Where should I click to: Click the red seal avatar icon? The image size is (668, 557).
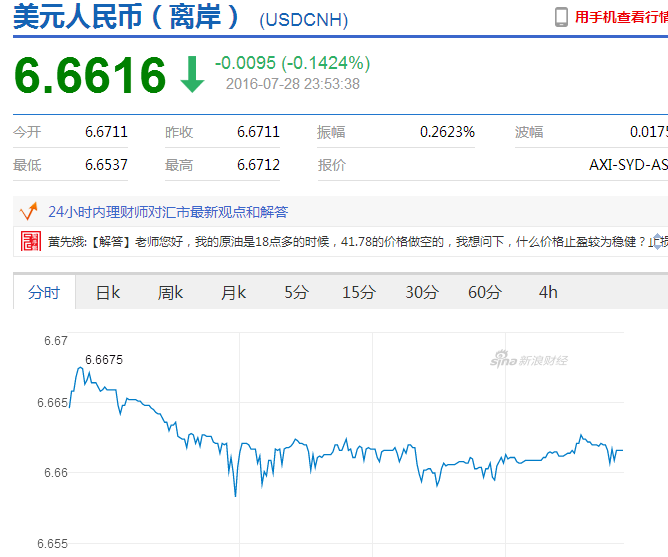coord(31,242)
